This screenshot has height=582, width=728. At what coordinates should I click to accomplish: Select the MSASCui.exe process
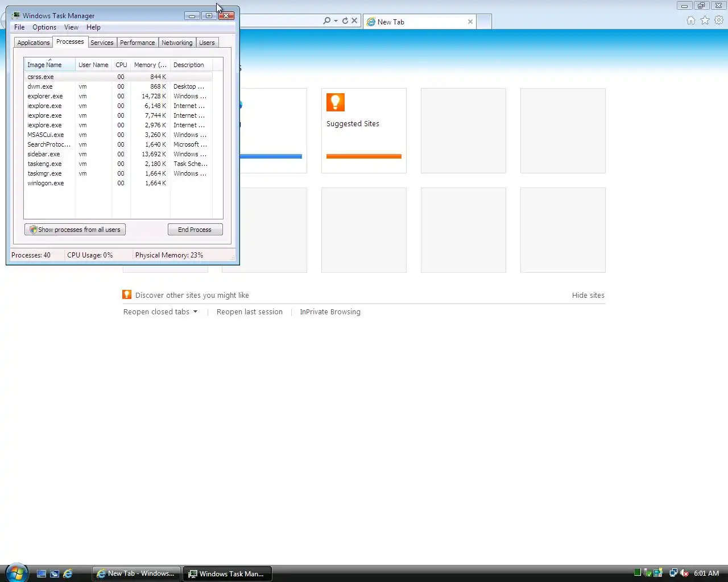click(x=118, y=135)
